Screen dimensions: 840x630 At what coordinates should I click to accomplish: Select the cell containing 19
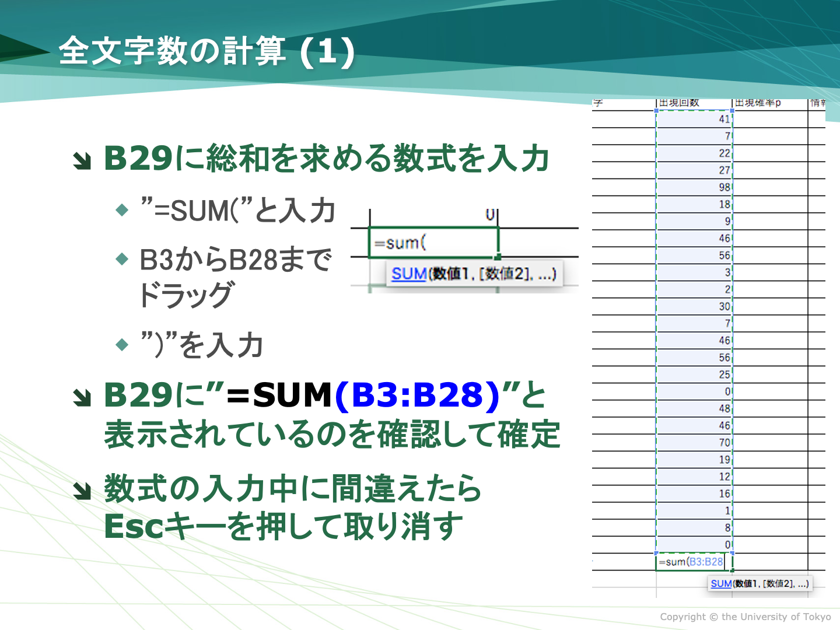tap(694, 460)
